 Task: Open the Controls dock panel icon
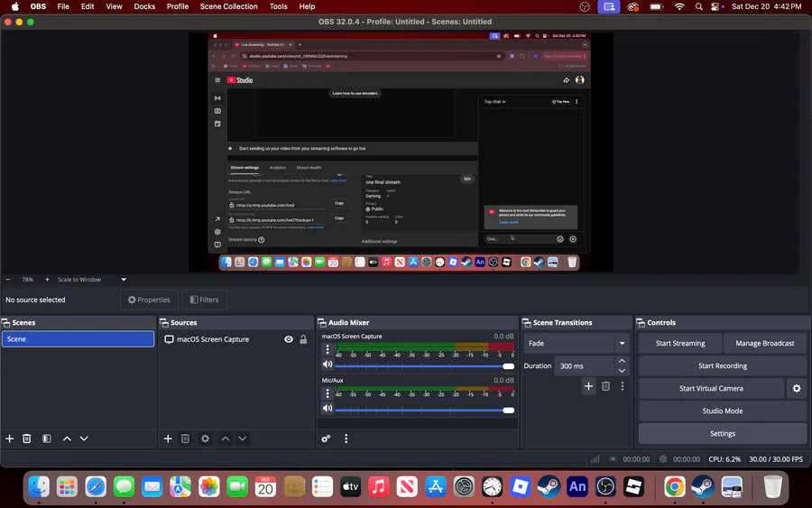click(641, 323)
